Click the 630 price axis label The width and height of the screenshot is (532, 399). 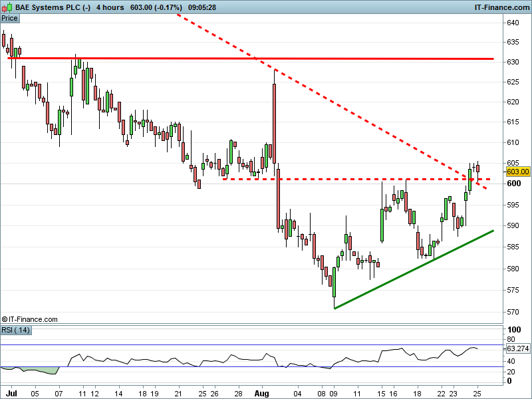pos(513,62)
